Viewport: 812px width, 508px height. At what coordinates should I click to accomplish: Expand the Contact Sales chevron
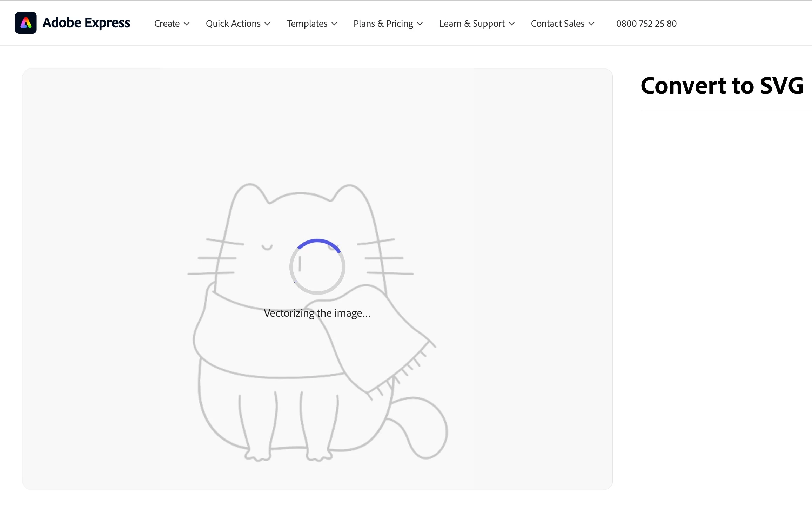point(591,24)
